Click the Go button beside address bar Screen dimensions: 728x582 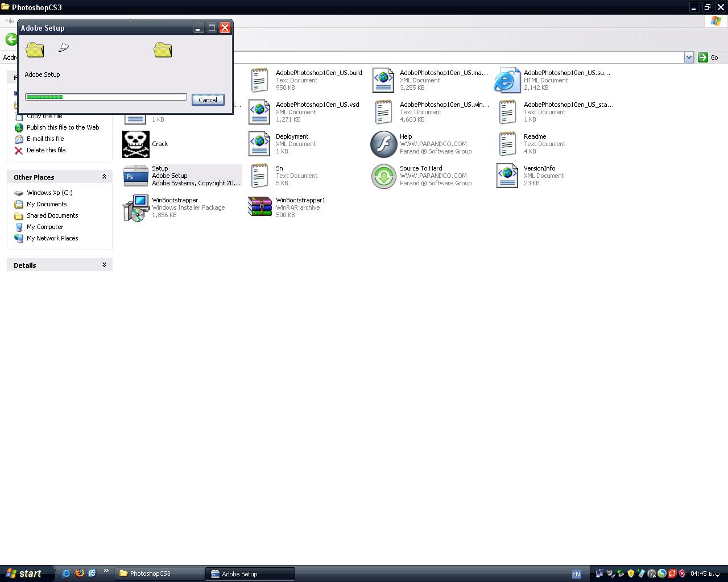click(x=708, y=57)
